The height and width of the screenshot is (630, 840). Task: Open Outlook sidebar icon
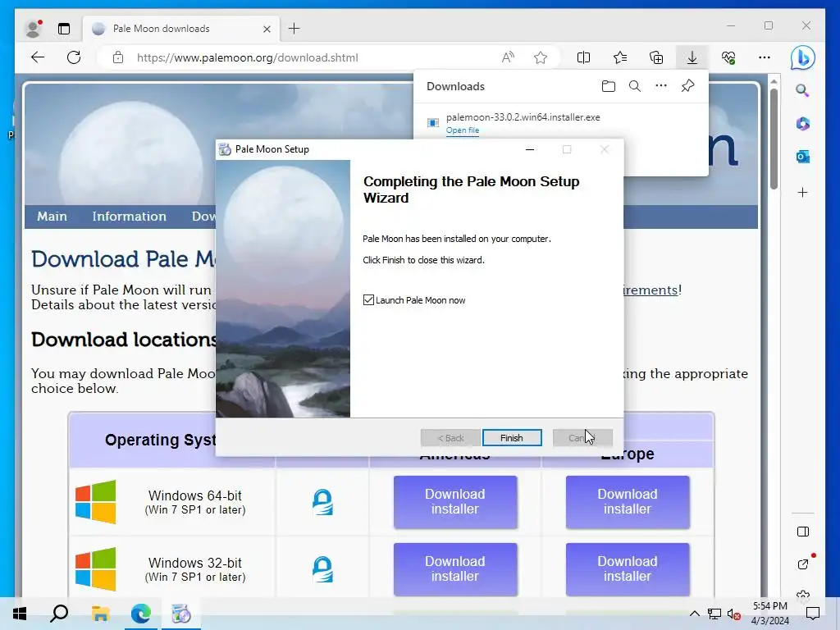point(802,157)
